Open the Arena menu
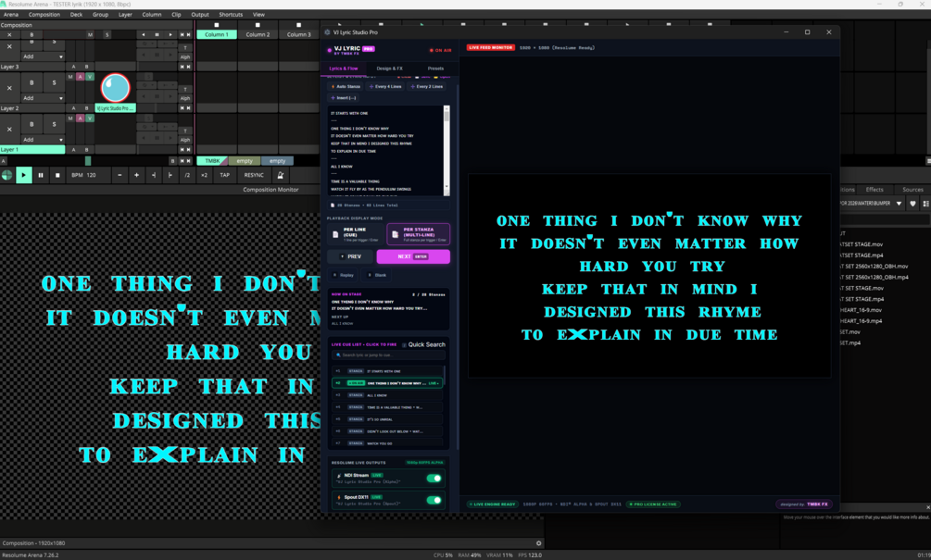Screen dimensions: 931x560 click(x=11, y=14)
